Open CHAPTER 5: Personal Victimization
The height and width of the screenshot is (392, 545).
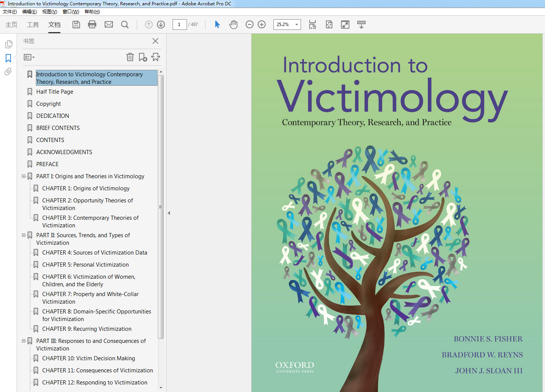[x=85, y=265]
